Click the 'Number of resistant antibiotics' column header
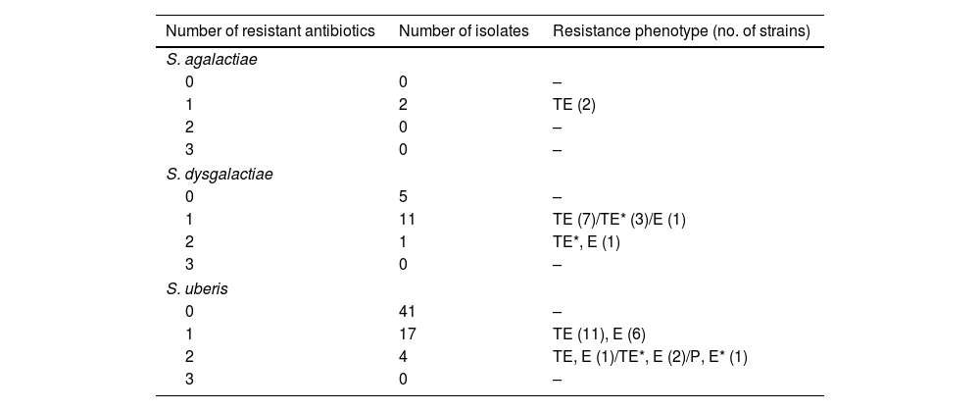Viewport: 980px width, 411px height. pos(270,31)
